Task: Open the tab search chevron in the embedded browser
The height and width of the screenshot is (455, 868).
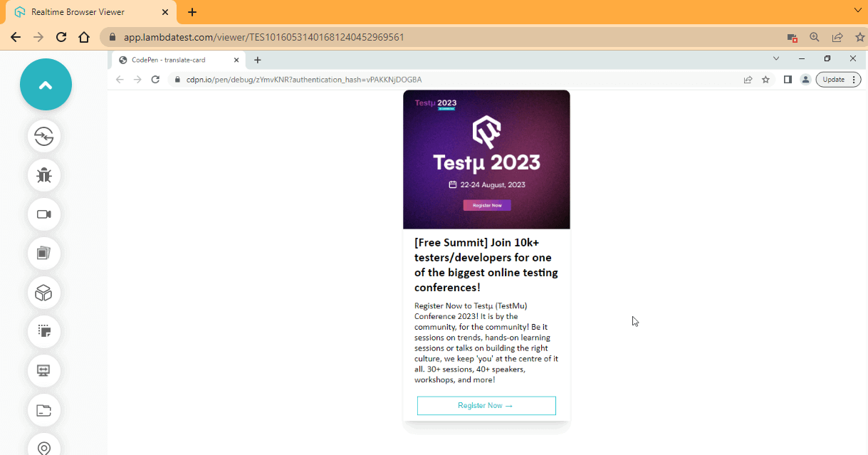Action: click(x=776, y=58)
